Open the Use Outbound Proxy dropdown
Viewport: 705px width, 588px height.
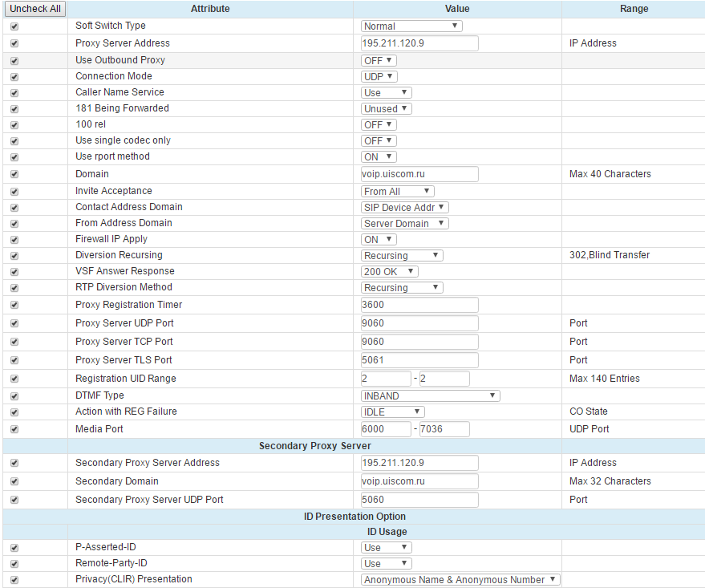379,60
